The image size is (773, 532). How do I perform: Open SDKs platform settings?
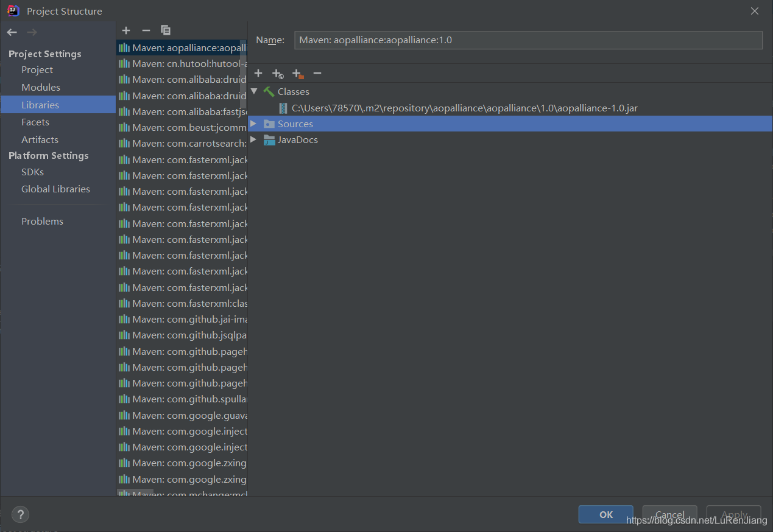pyautogui.click(x=32, y=172)
